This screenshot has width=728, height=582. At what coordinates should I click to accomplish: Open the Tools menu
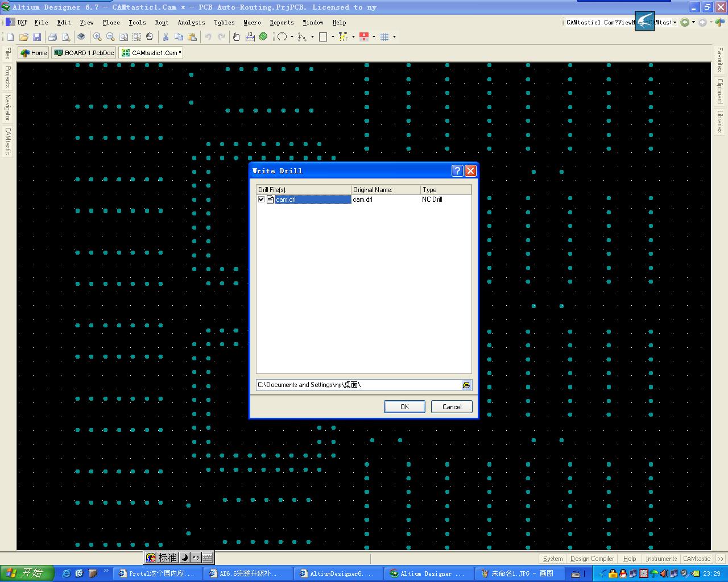[x=137, y=22]
